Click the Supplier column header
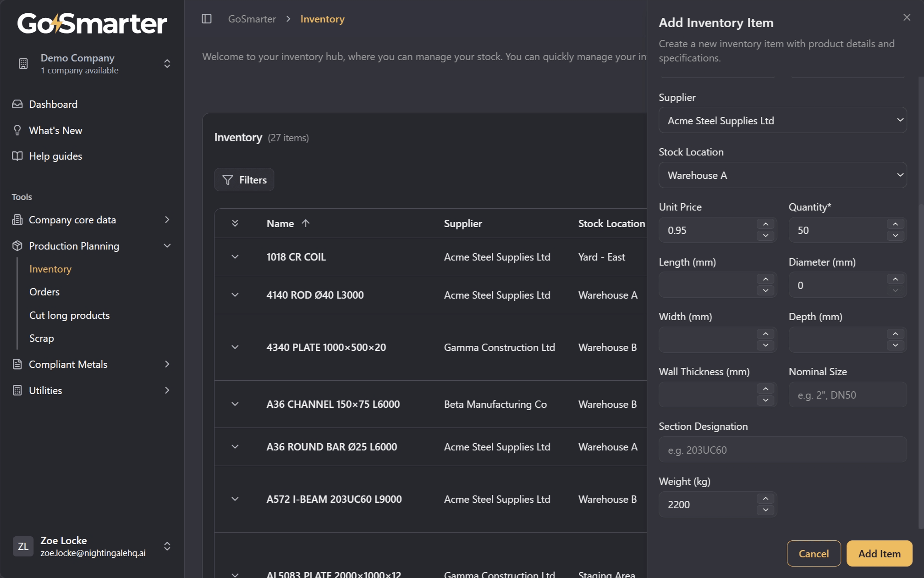The image size is (924, 578). 463,223
